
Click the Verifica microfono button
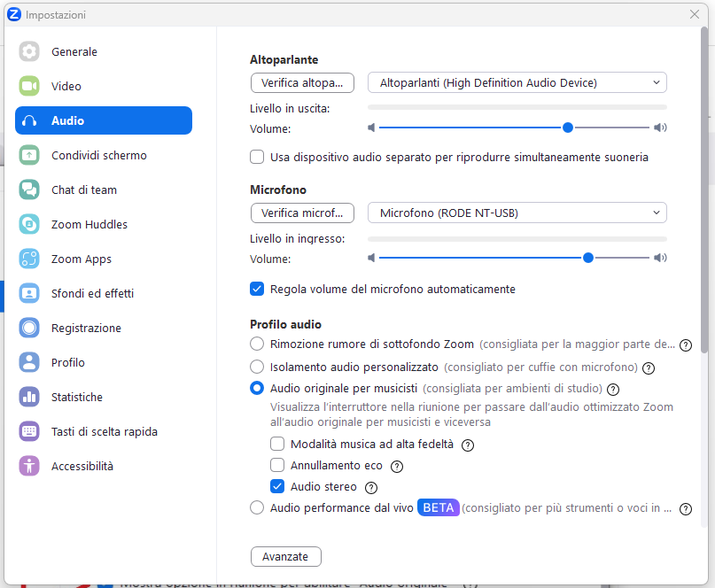(302, 213)
